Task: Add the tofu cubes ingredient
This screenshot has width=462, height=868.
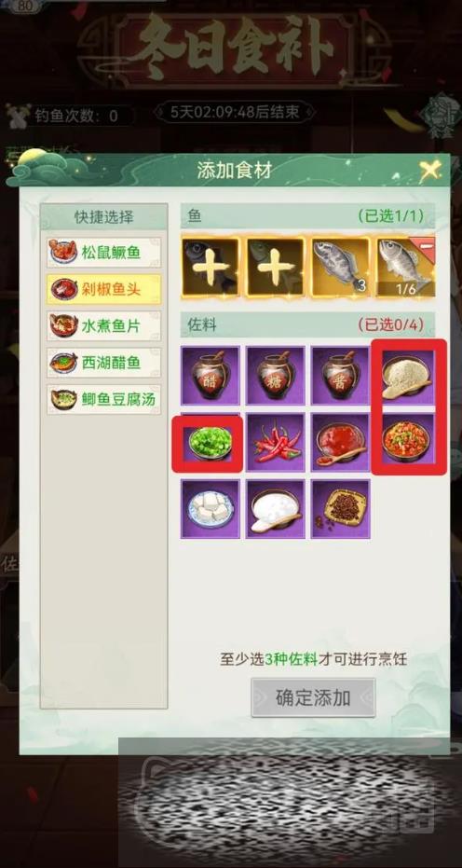Action: [x=211, y=509]
